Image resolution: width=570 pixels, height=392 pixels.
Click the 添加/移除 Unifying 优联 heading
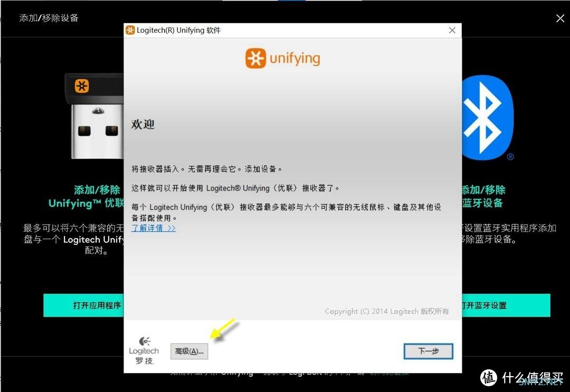87,196
